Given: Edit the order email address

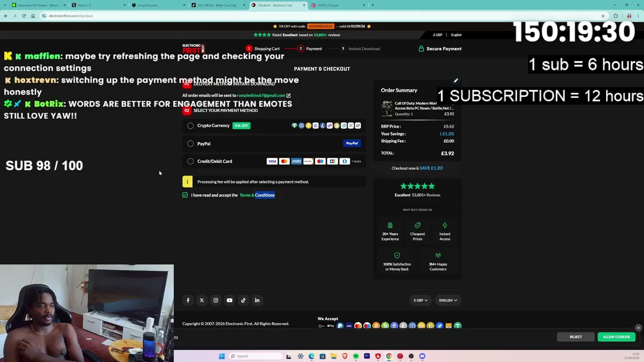Looking at the screenshot, I should 288,96.
